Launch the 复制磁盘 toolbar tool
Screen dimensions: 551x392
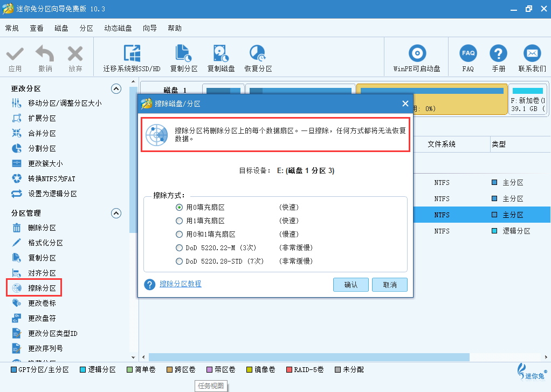(221, 58)
